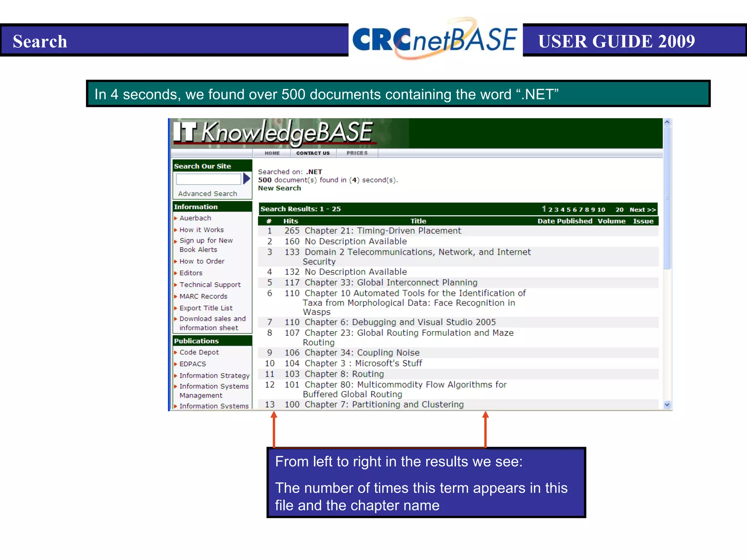747x560 pixels.
Task: Click the scrollbar down arrow
Action: click(667, 404)
